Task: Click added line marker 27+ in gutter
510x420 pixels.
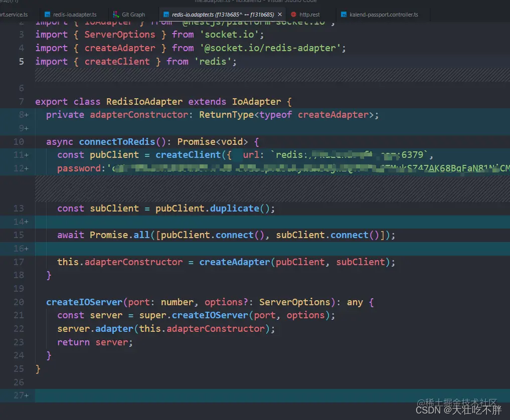Action: click(x=21, y=395)
